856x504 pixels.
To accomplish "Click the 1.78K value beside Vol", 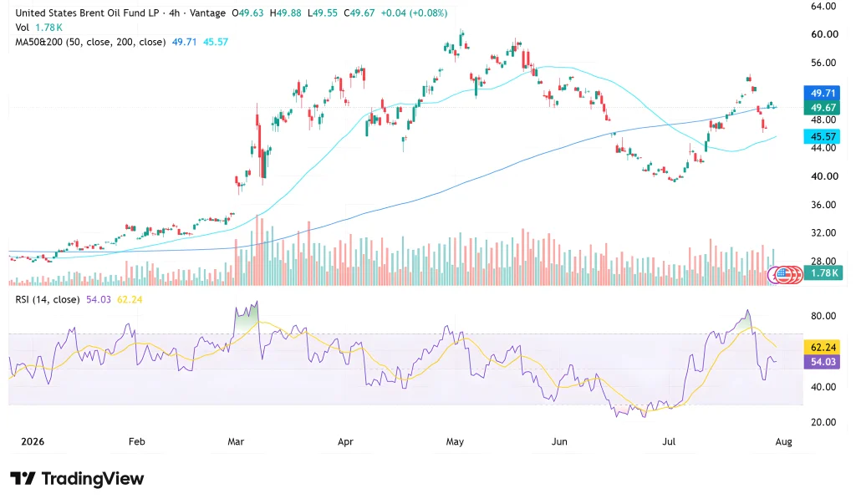I will point(49,28).
